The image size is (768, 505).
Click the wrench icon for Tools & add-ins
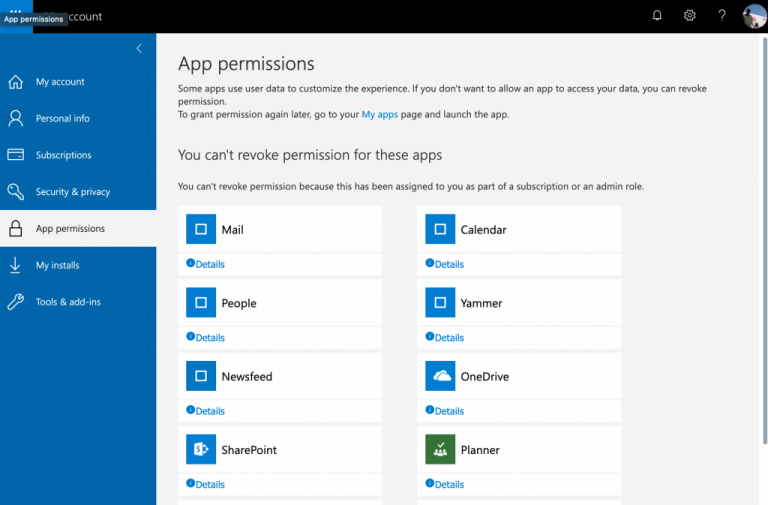(16, 302)
